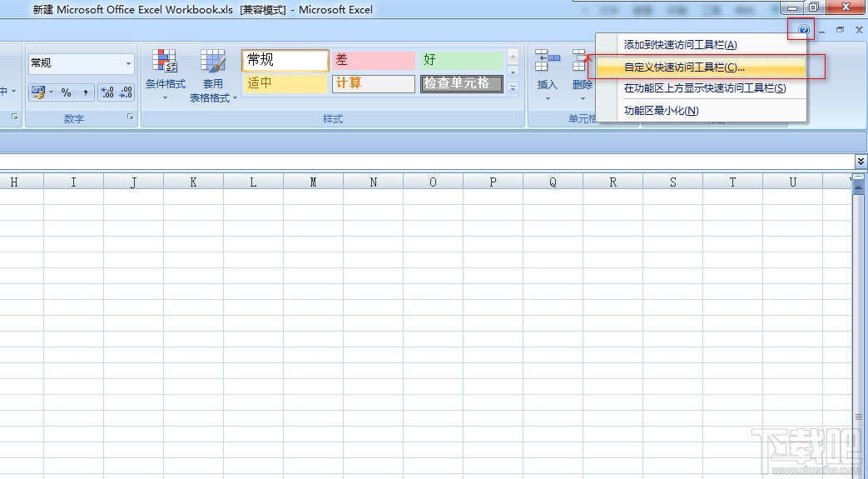Apply the 差 (Bad) cell style
The height and width of the screenshot is (479, 868).
(x=373, y=61)
